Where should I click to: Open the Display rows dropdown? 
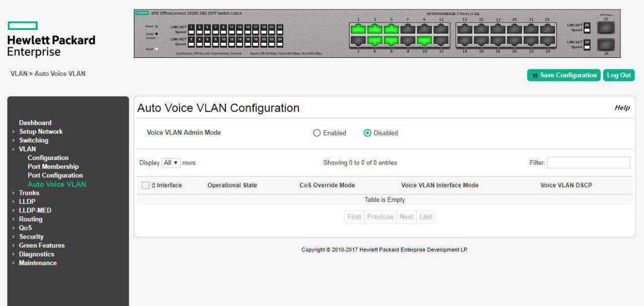tap(171, 163)
